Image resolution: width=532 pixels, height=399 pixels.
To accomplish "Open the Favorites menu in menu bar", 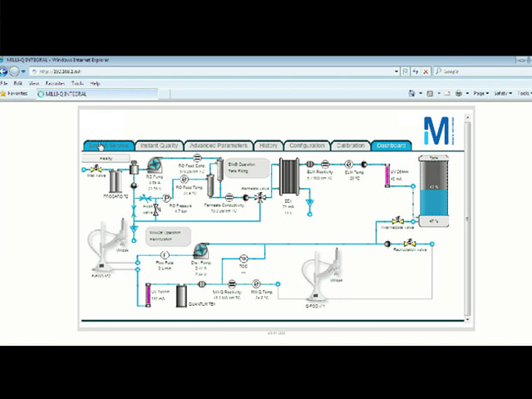I will pyautogui.click(x=55, y=83).
